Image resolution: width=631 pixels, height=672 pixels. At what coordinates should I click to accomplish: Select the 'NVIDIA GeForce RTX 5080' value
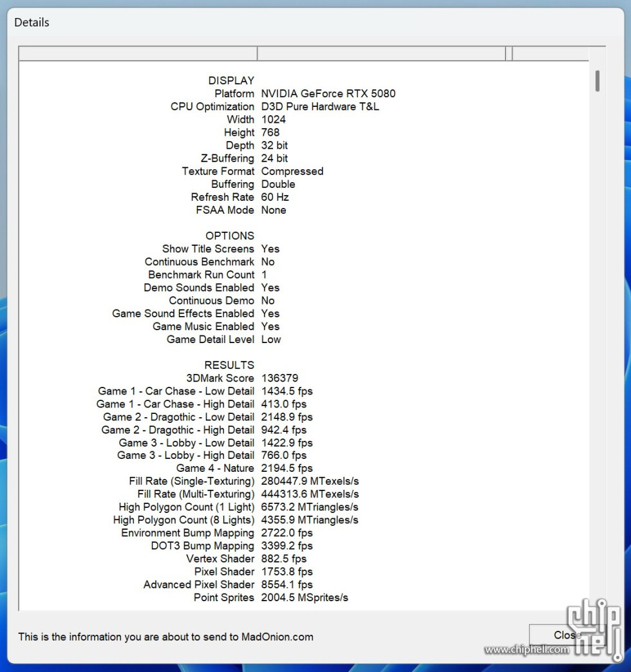click(328, 93)
